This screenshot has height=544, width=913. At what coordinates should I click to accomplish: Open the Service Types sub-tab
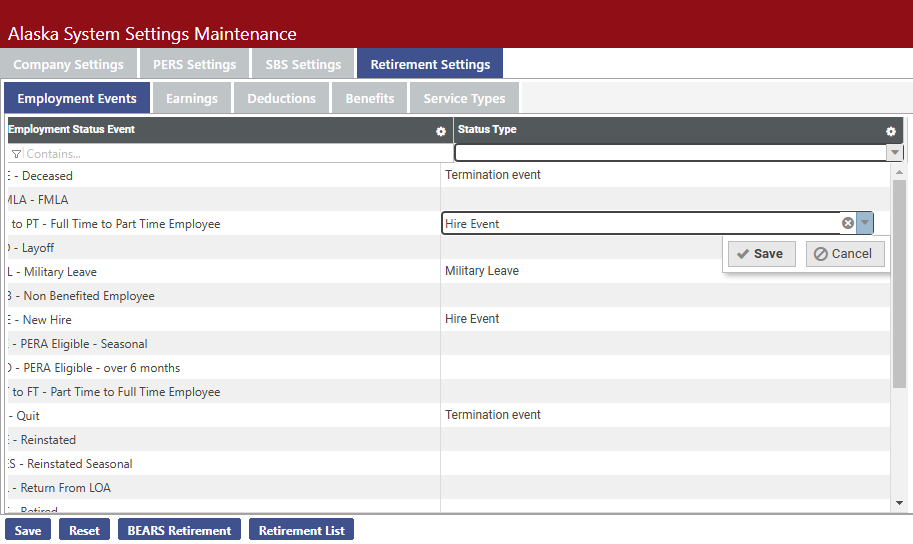tap(464, 98)
